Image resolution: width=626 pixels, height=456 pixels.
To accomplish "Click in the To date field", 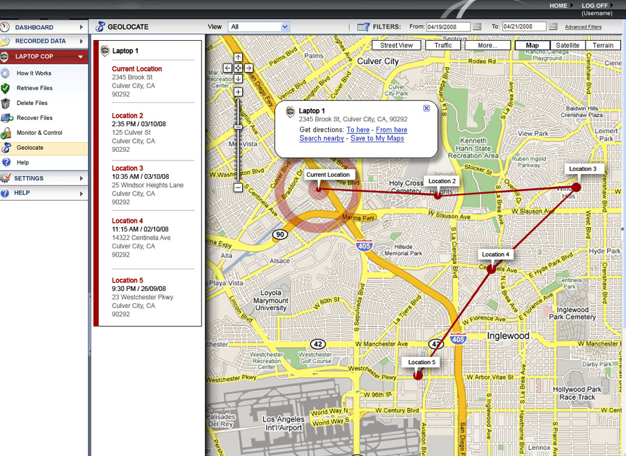I will click(x=524, y=27).
